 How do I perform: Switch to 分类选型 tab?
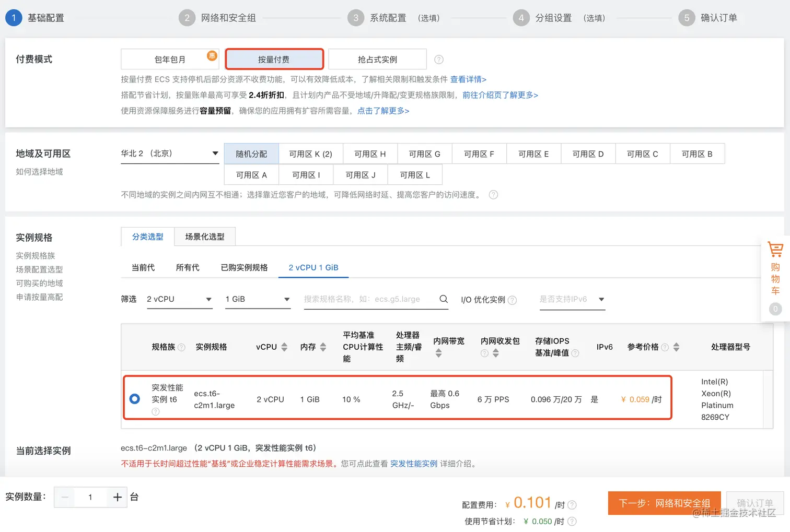pyautogui.click(x=147, y=237)
